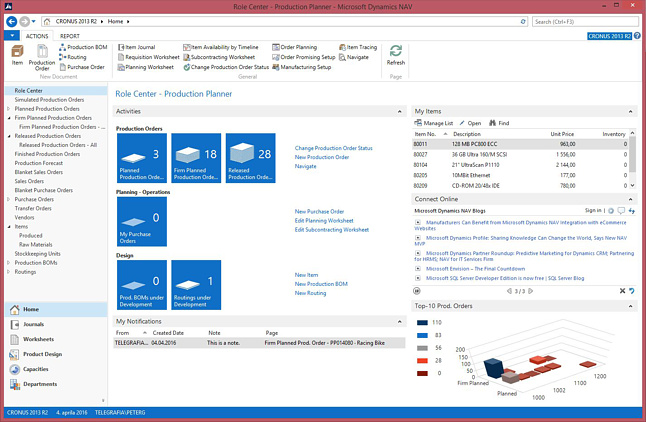646x422 pixels.
Task: Collapse the Activities section
Action: pos(399,112)
